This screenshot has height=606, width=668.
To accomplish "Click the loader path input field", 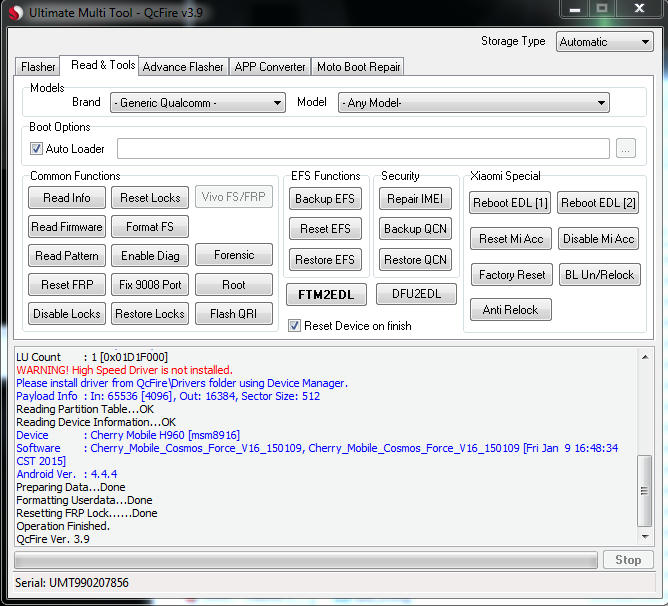I will coord(363,149).
